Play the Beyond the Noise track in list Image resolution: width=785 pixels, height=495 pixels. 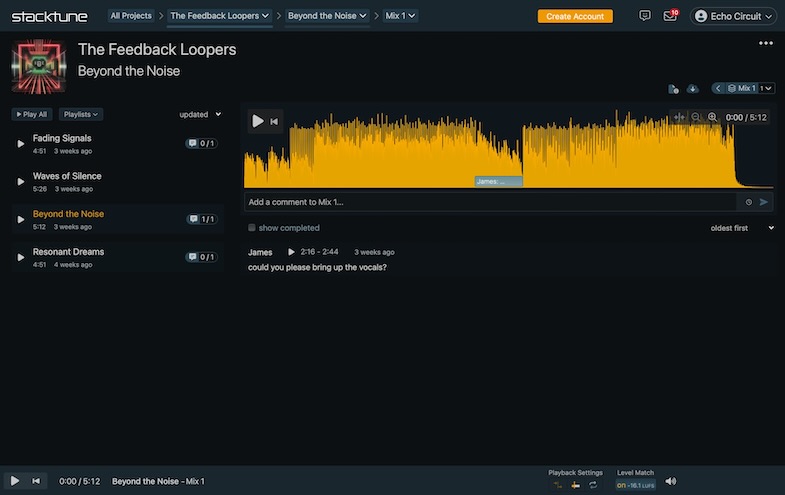point(21,220)
